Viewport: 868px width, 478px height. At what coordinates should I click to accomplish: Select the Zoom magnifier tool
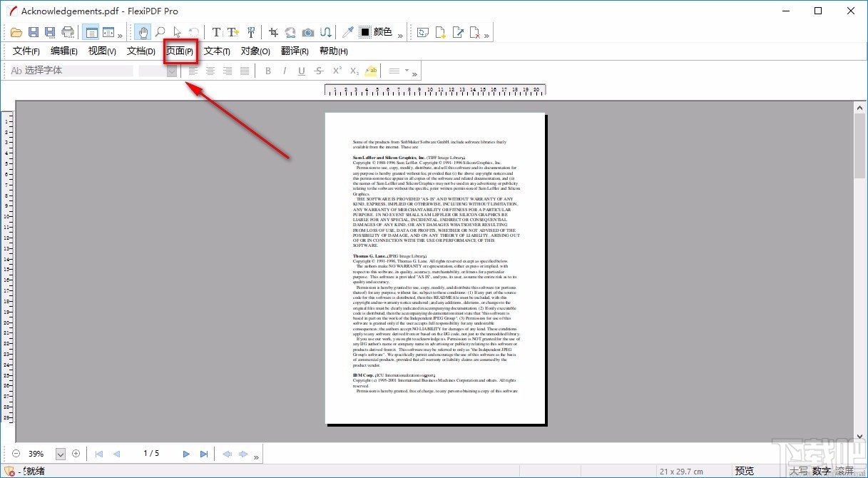(160, 32)
